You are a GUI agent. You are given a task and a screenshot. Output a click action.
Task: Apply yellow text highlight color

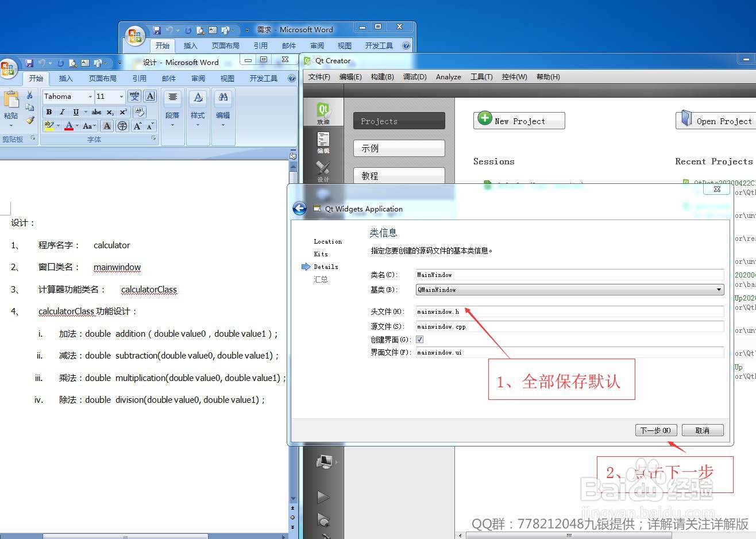point(49,126)
